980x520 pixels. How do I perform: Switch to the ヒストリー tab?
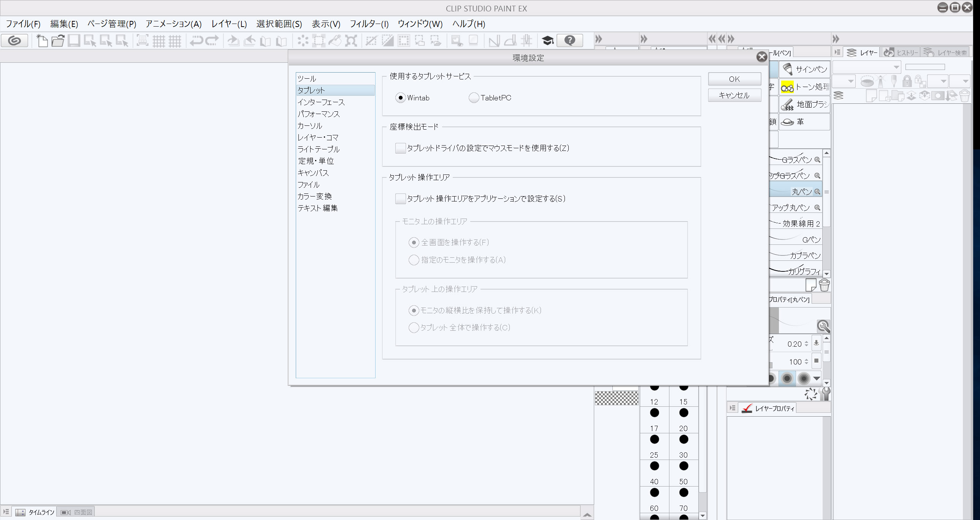(x=901, y=52)
